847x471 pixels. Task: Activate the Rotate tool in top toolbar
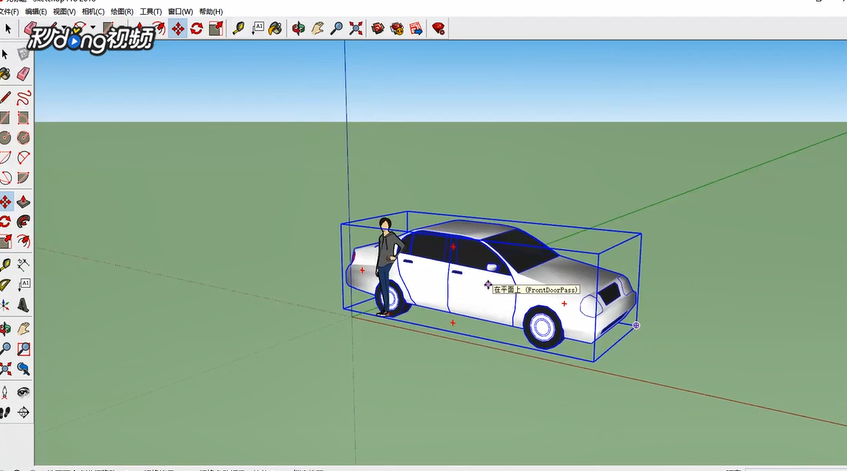(197, 29)
